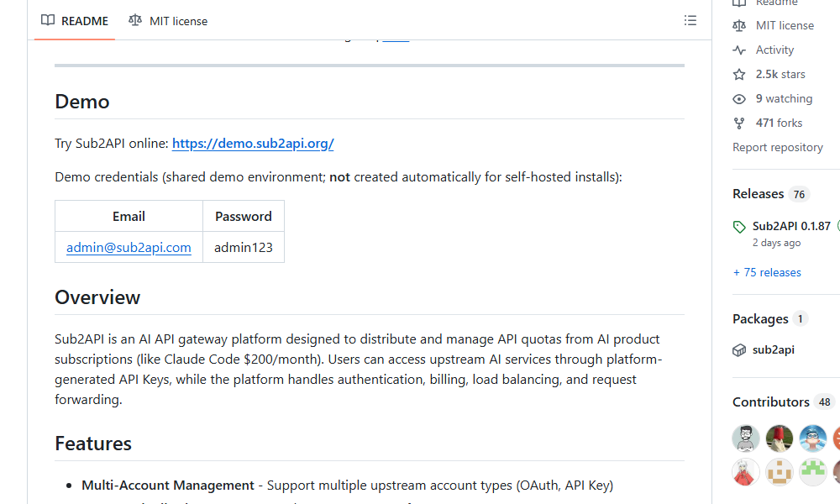Screen dimensions: 840x504
Task: Click the star icon in sidebar
Action: (739, 75)
